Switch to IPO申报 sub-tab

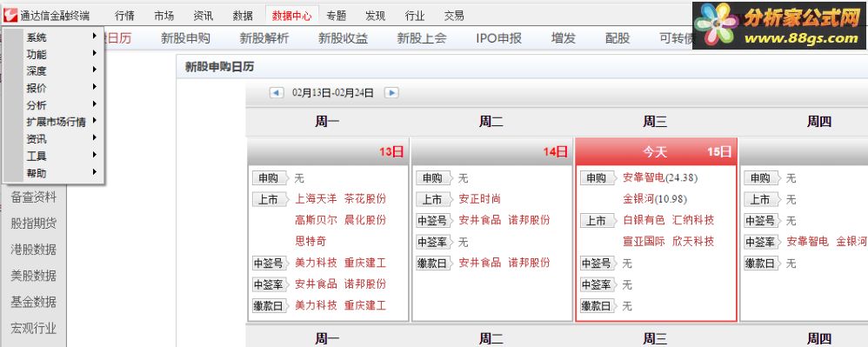(498, 38)
